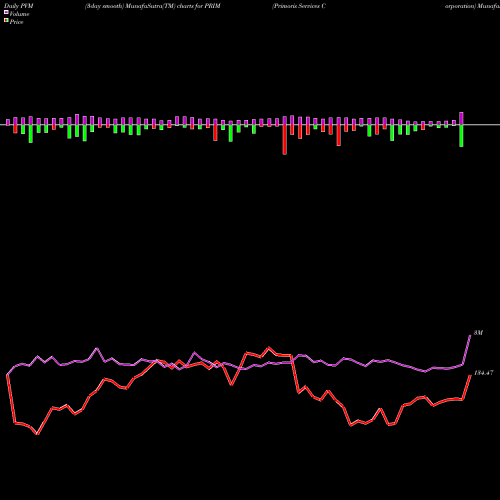Screen dimensions: 500x500
Task: Click the 'Daily PVM' title text
Action: click(x=19, y=6)
